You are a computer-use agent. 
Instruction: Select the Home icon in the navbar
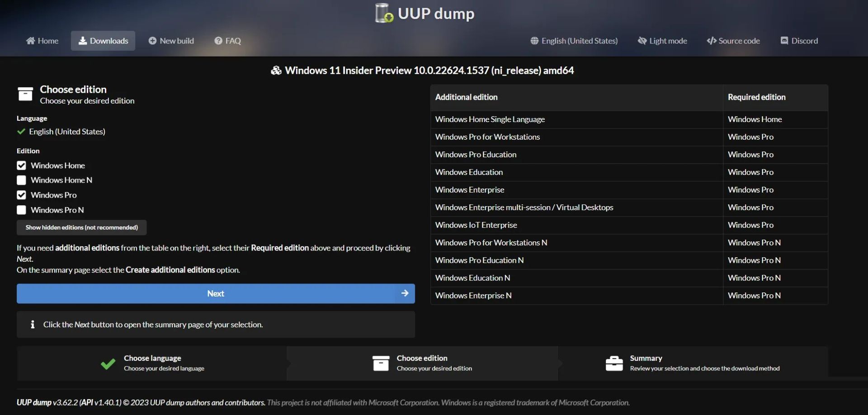click(x=30, y=41)
